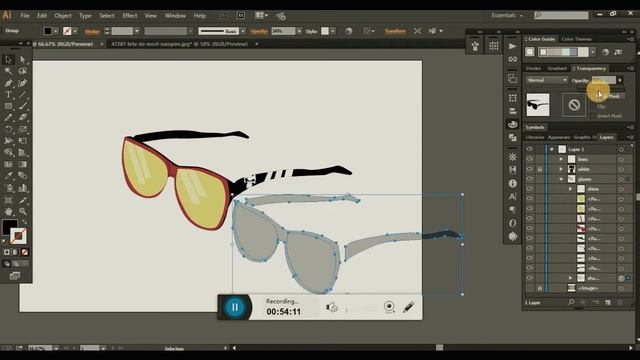The width and height of the screenshot is (640, 360).
Task: Check the Invert Mask checkbox
Action: click(593, 116)
